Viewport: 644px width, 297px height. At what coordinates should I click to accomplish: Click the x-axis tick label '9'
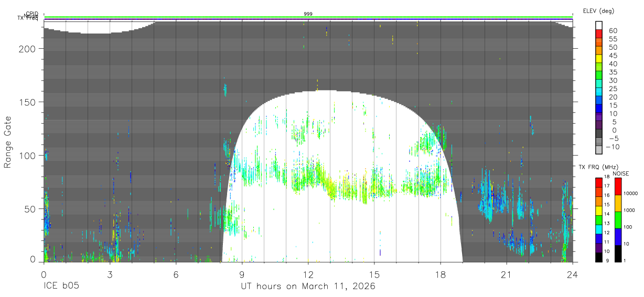[242, 275]
